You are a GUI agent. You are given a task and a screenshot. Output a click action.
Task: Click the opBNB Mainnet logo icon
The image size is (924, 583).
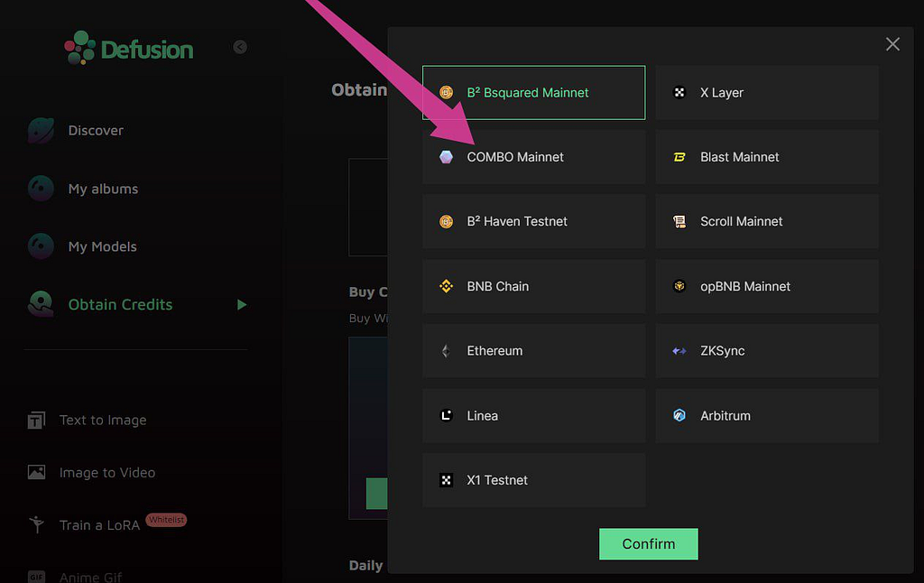coord(679,286)
